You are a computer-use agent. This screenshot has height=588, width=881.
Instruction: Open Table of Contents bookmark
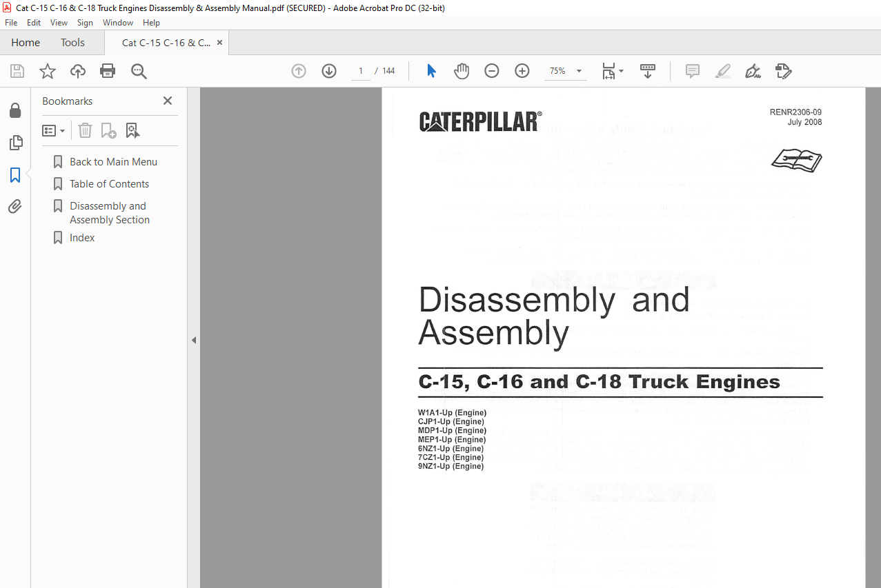click(x=109, y=184)
